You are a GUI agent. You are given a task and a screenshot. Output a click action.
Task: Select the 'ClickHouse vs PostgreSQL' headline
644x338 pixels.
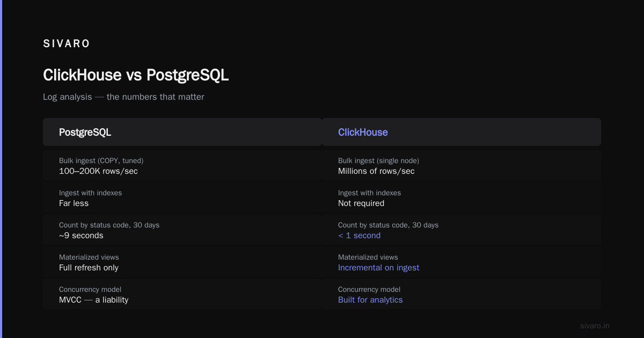tap(136, 75)
